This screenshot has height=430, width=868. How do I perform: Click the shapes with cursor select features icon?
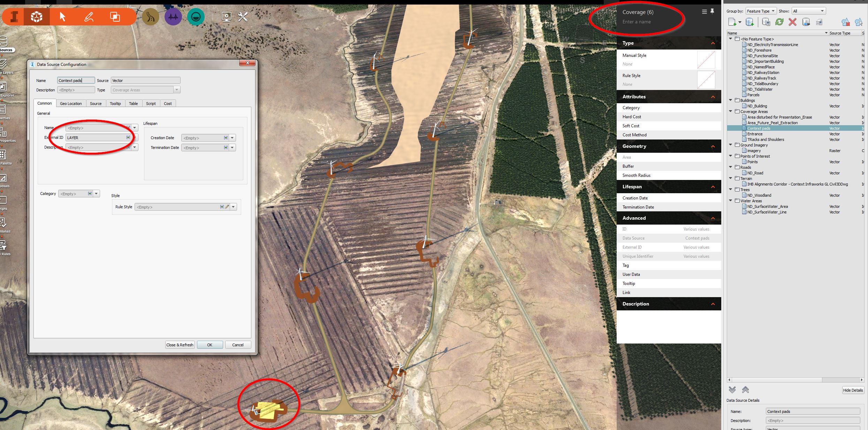click(x=859, y=22)
